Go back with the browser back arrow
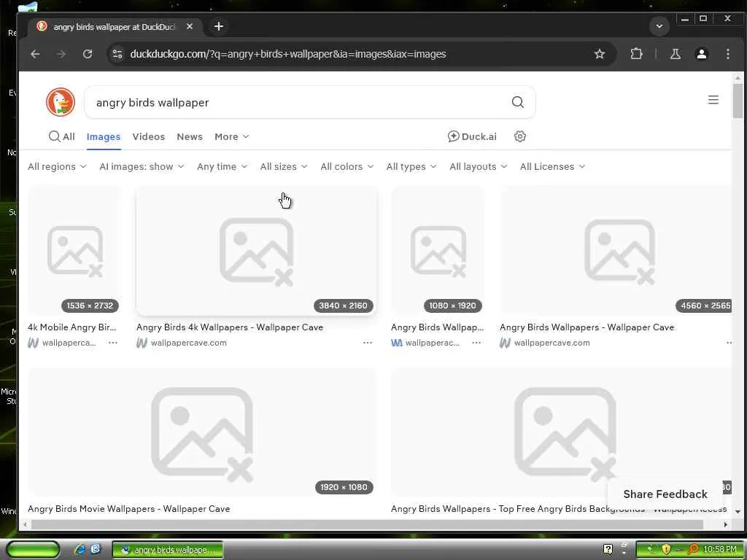 coord(35,54)
